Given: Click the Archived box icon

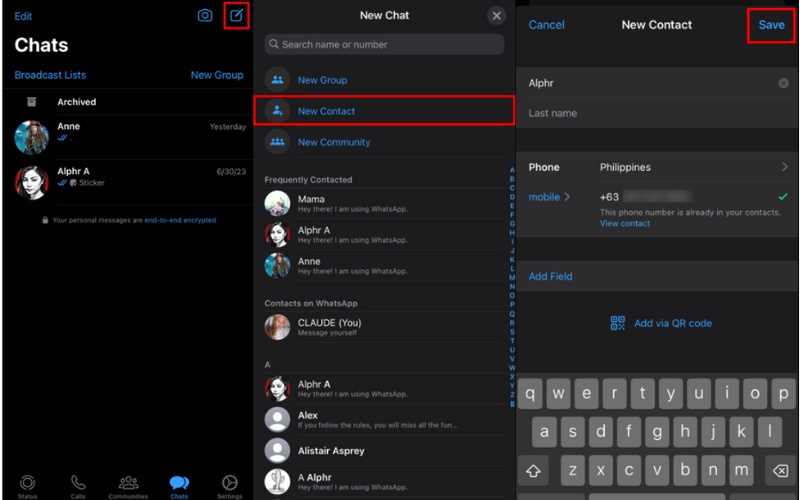Looking at the screenshot, I should pos(32,102).
